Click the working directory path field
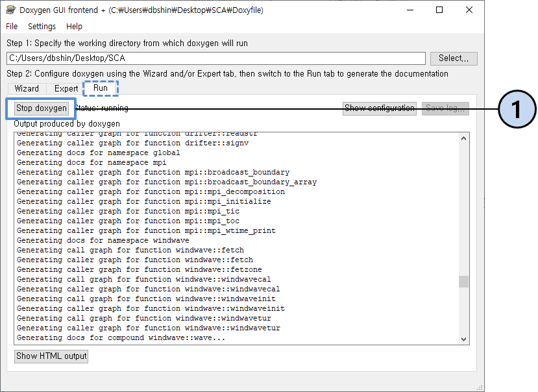Viewport: 538px width, 392px height. [216, 58]
